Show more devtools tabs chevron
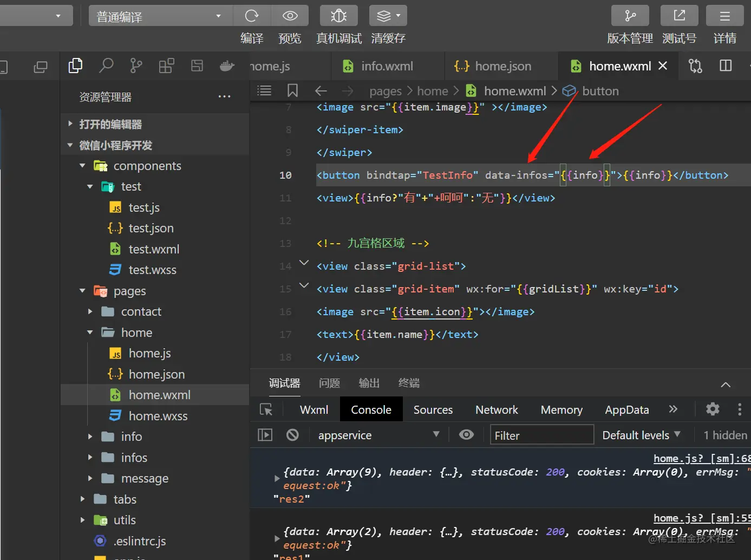 coord(673,409)
